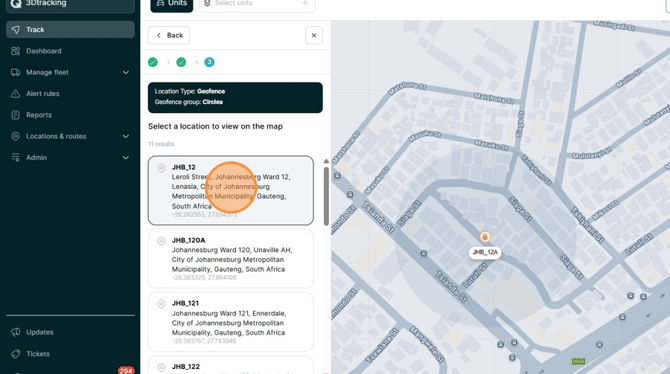The width and height of the screenshot is (670, 374).
Task: Click the red 294 notification badge
Action: pyautogui.click(x=126, y=371)
